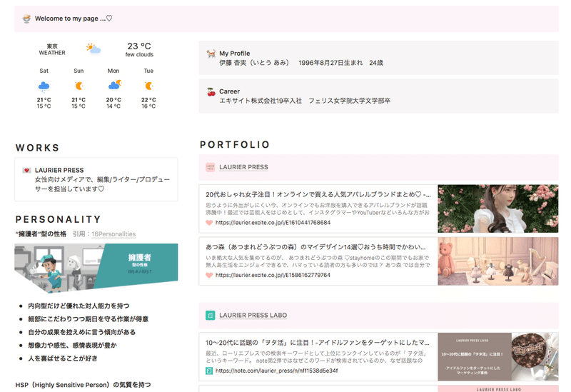Click the green LAURIER PRESS LABO icon

coord(211,315)
